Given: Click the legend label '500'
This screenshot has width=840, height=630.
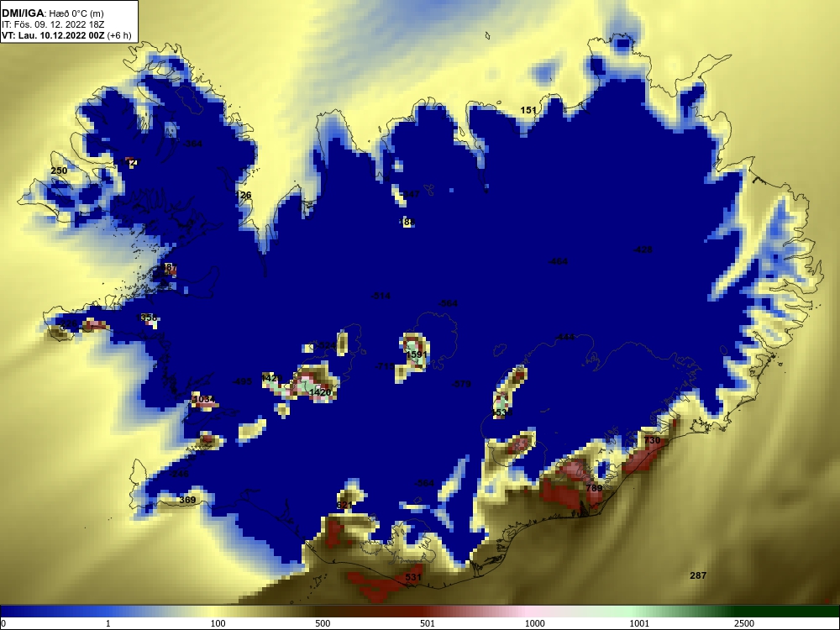Looking at the screenshot, I should click(323, 623).
